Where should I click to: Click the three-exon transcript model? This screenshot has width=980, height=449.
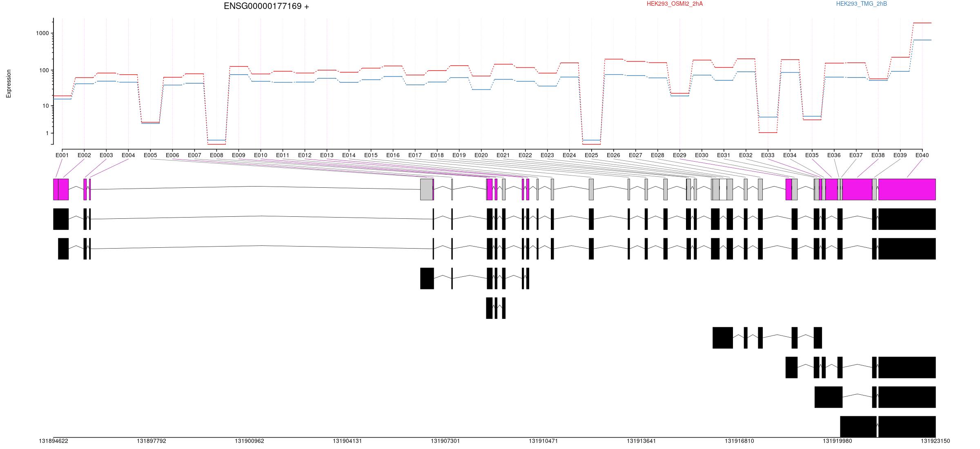click(x=496, y=308)
